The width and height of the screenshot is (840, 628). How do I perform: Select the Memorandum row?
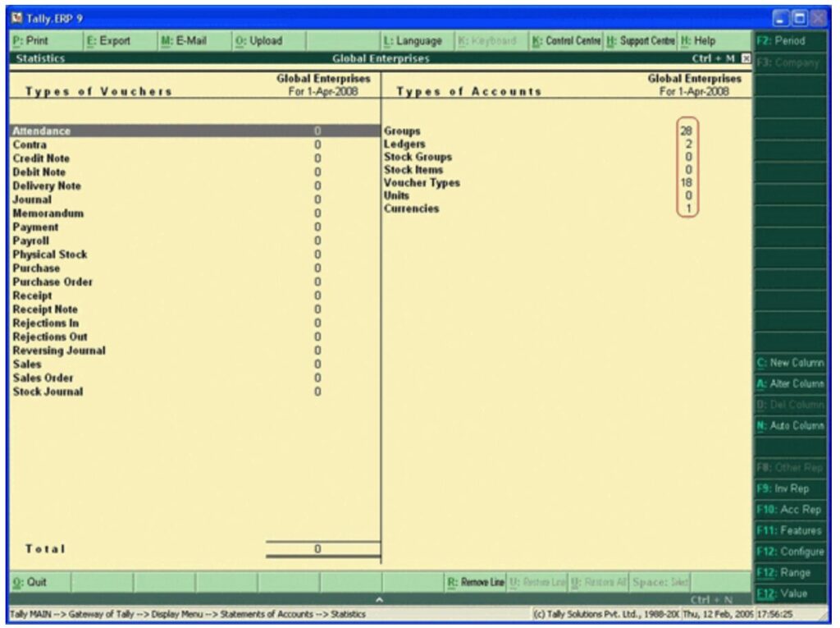coord(195,213)
